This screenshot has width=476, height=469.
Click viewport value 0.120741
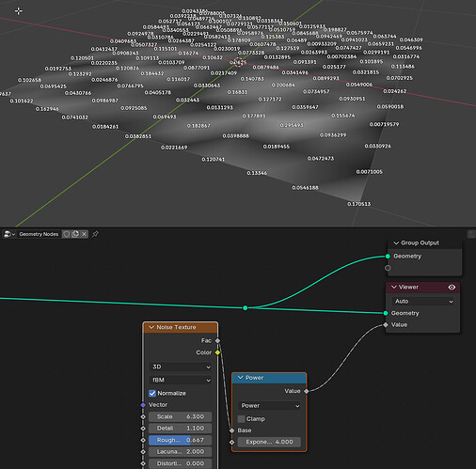coord(213,160)
